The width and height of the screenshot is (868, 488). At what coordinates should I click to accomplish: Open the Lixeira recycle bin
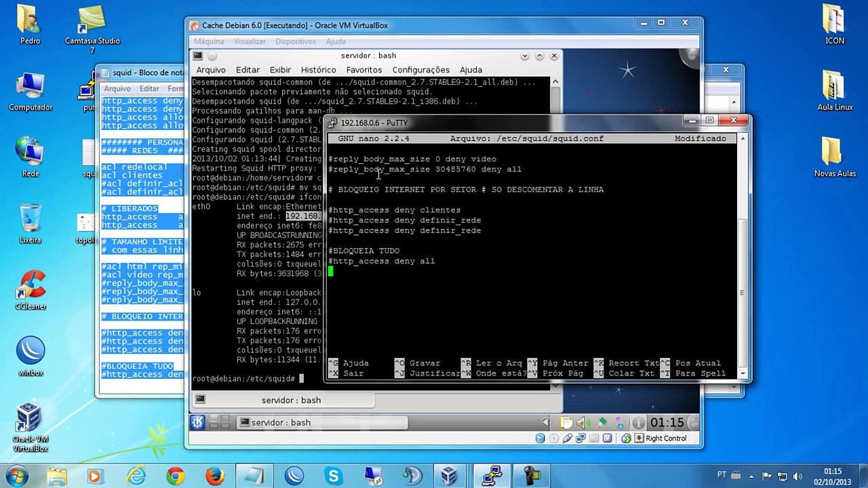pyautogui.click(x=30, y=224)
